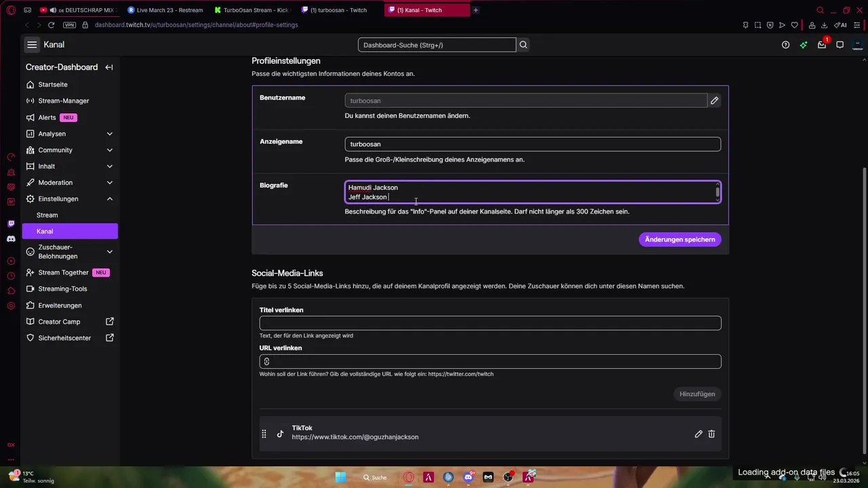Switch to the turboosan - Twitch tab

click(x=338, y=10)
